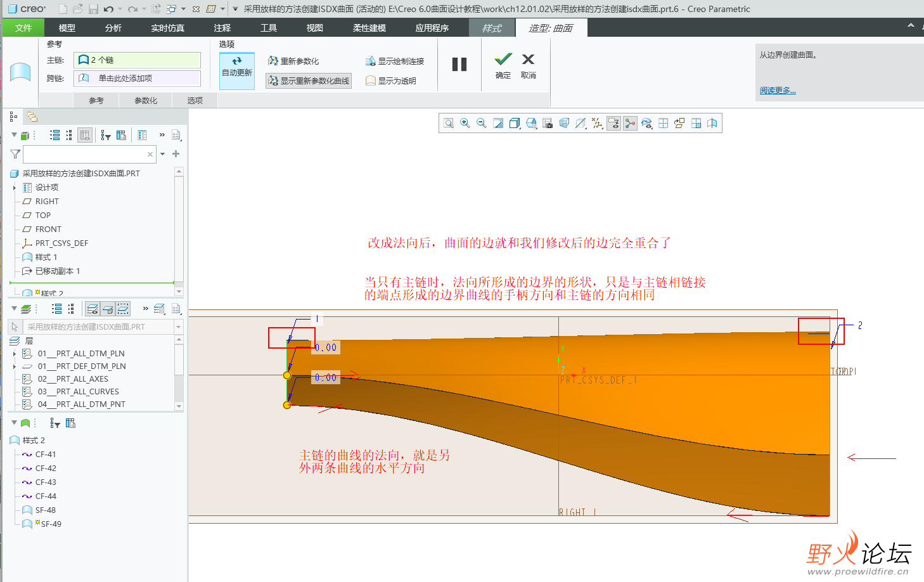Click the Save disk icon in quick access toolbar

pyautogui.click(x=93, y=9)
